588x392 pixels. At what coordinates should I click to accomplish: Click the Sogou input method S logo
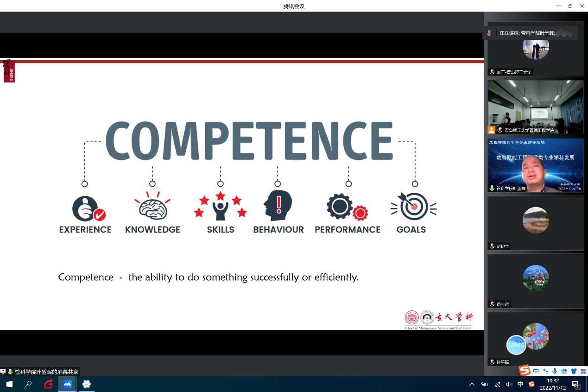(x=525, y=371)
